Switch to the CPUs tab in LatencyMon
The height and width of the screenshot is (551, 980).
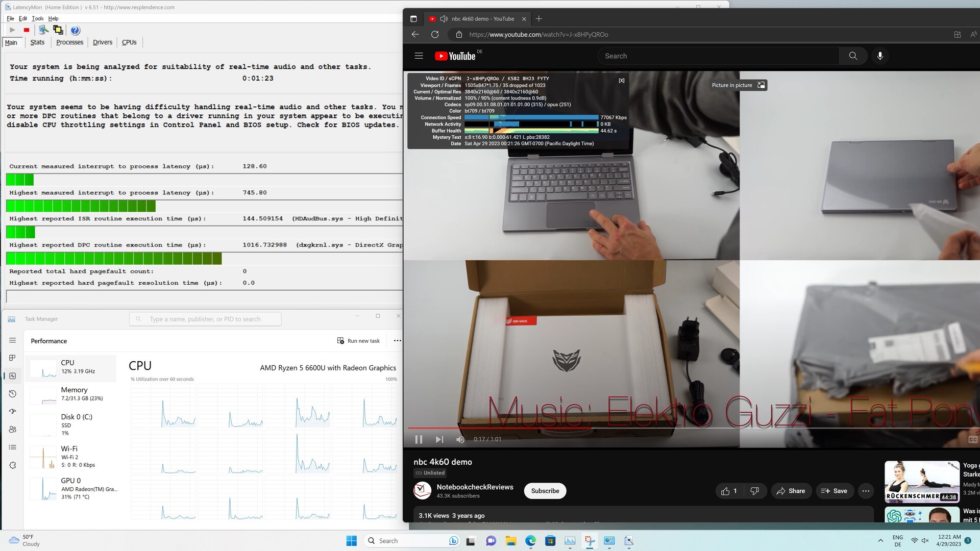[129, 42]
